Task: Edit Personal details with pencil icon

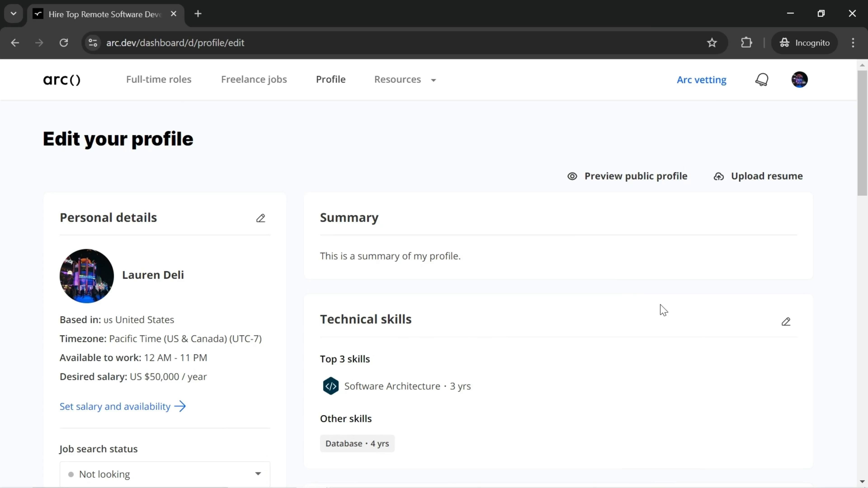Action: click(x=260, y=218)
